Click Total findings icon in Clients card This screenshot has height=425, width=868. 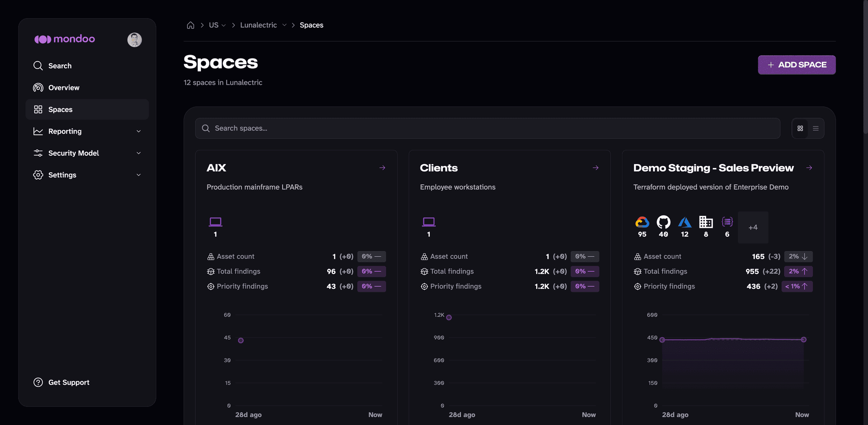point(424,271)
